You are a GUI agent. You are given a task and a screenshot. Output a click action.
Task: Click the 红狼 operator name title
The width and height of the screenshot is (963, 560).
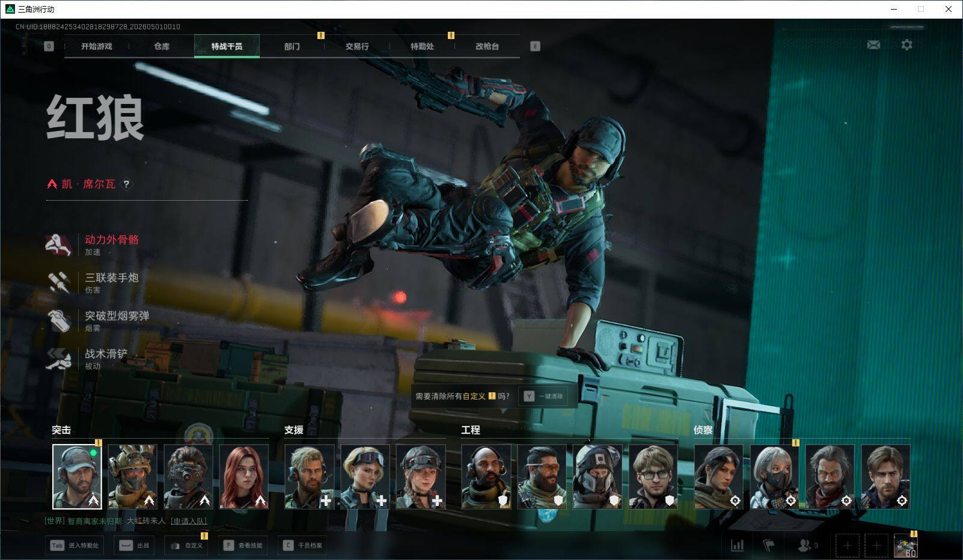point(96,118)
